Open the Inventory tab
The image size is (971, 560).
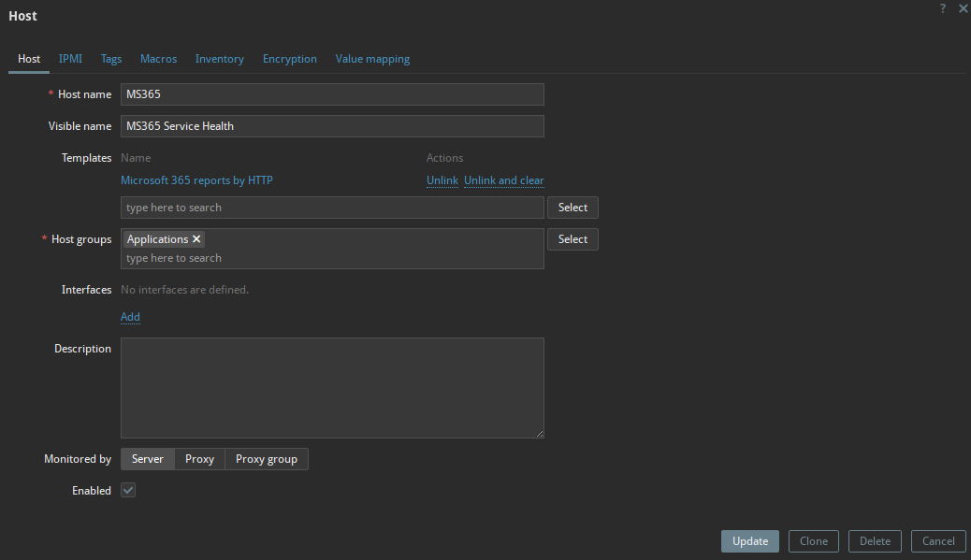(x=219, y=59)
